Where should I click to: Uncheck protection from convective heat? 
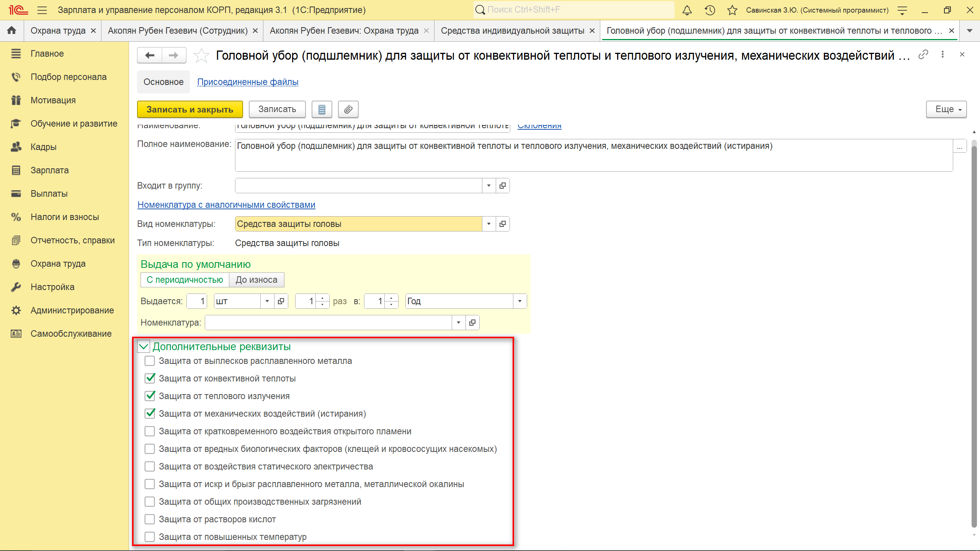(x=150, y=378)
